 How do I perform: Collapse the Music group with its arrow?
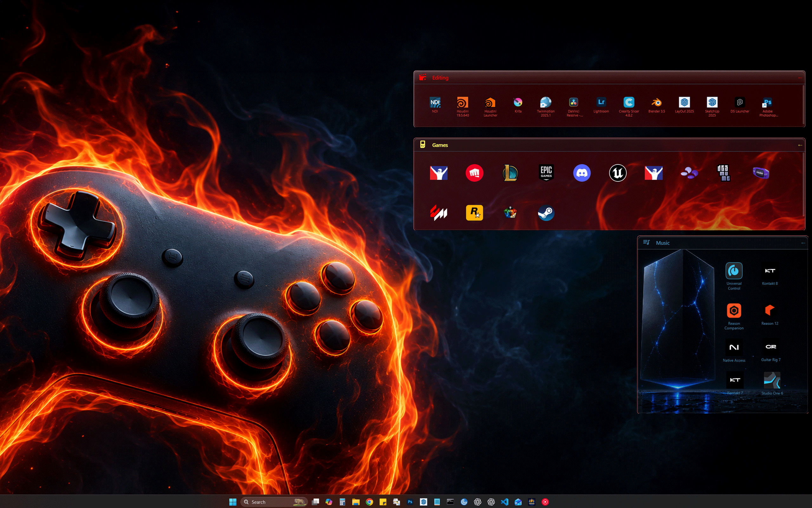(803, 243)
